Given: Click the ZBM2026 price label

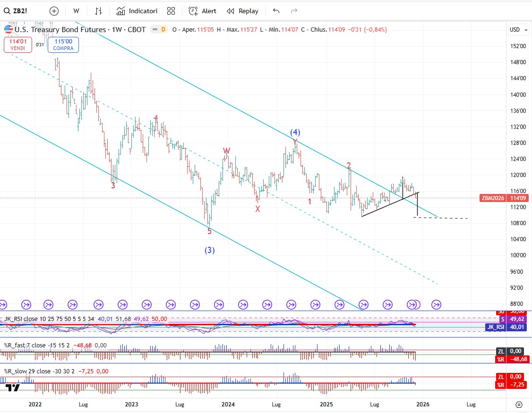Looking at the screenshot, I should (x=493, y=198).
